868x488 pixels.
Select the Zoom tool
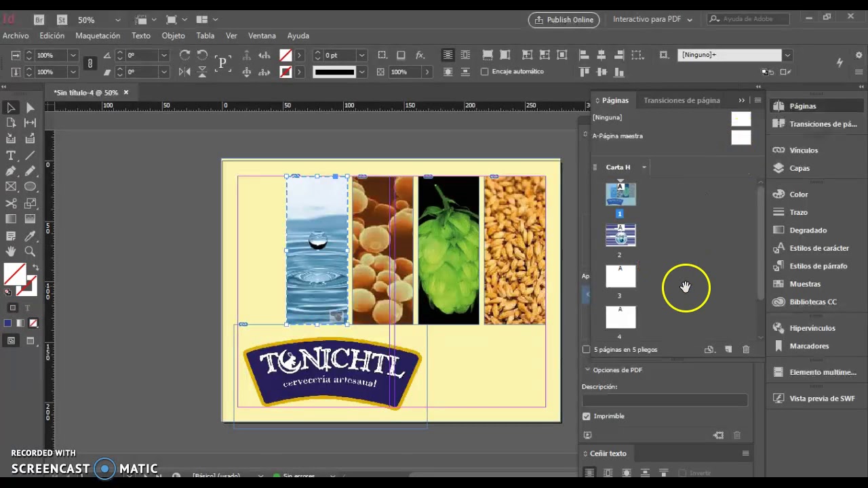[30, 251]
